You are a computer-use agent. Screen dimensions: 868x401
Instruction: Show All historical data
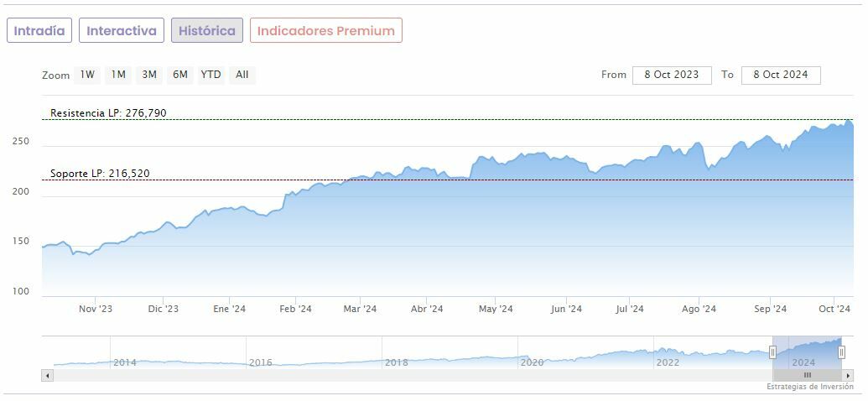pos(242,75)
